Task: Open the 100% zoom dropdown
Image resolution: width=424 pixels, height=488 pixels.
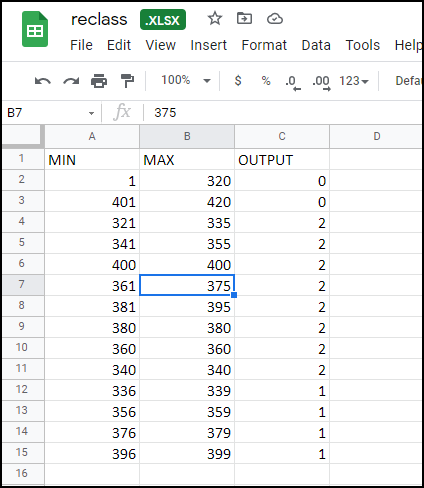Action: 186,80
